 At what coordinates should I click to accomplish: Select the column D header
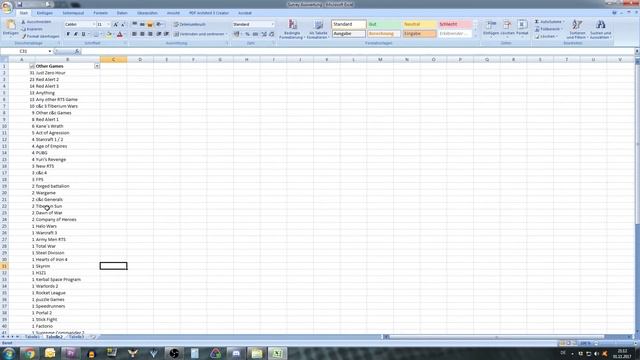click(x=140, y=60)
